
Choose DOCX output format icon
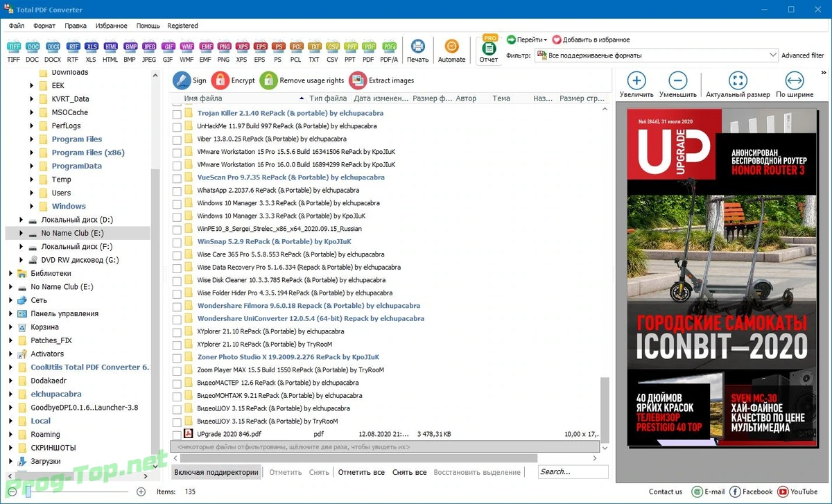click(x=53, y=48)
